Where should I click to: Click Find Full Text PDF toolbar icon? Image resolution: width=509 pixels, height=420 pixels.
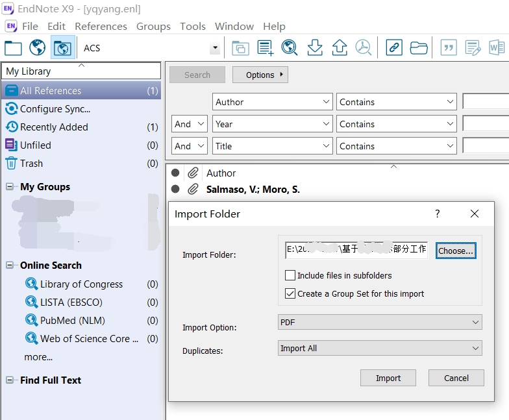[364, 48]
